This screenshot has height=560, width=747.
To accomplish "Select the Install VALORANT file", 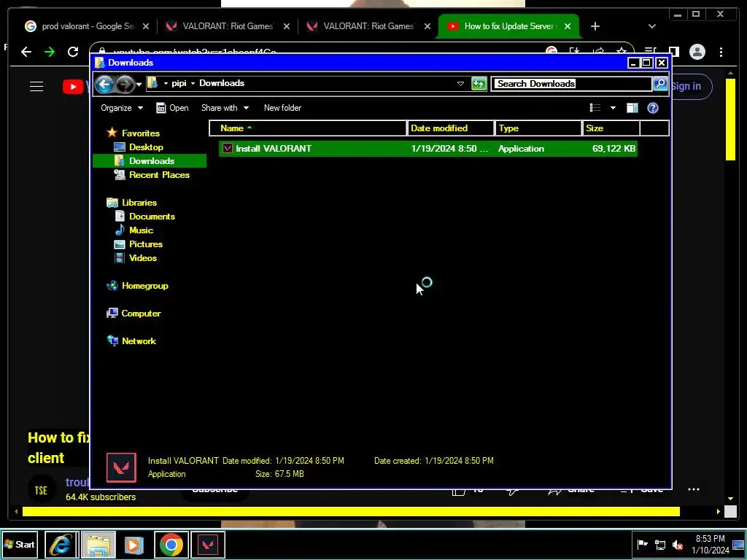I will coord(427,149).
